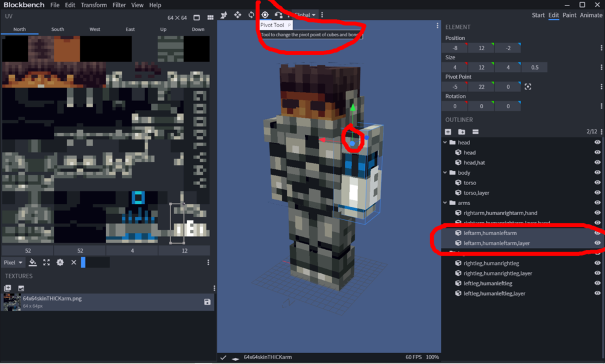Click the auto UV icon
The image size is (605, 364).
60,262
